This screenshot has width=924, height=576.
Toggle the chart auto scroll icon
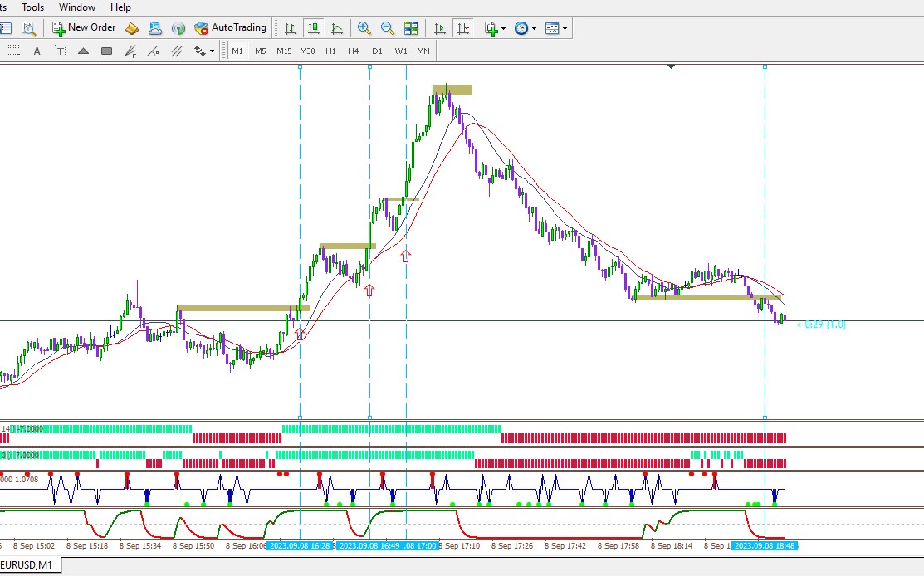pos(440,27)
